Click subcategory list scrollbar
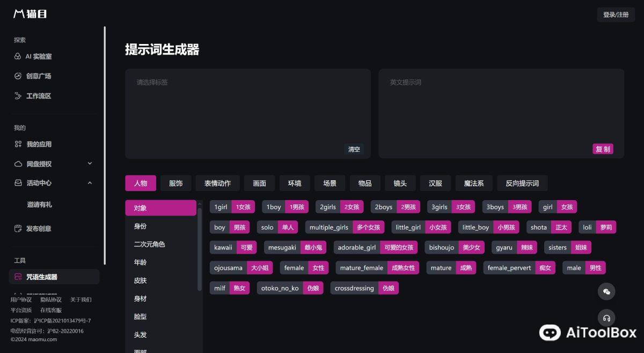The width and height of the screenshot is (644, 353). (x=200, y=248)
